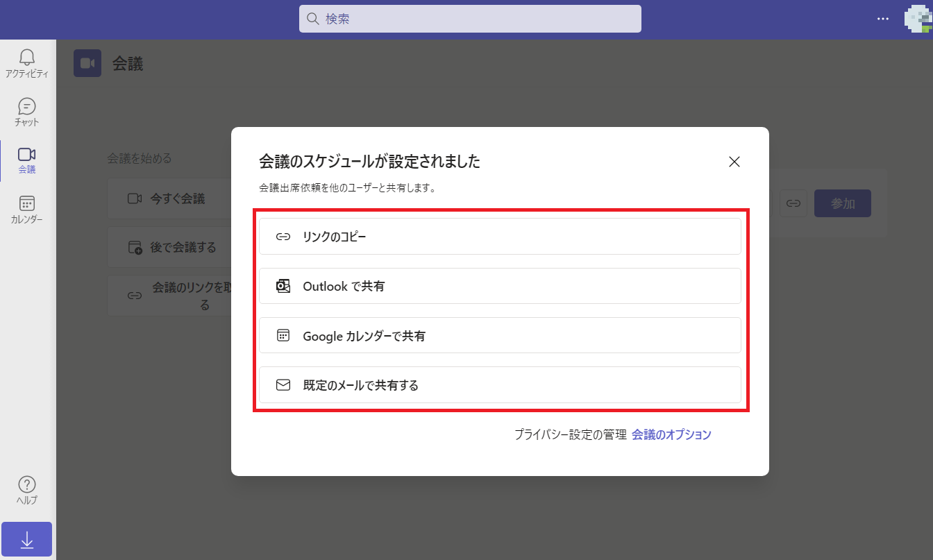Click the download app arrow icon

(27, 539)
